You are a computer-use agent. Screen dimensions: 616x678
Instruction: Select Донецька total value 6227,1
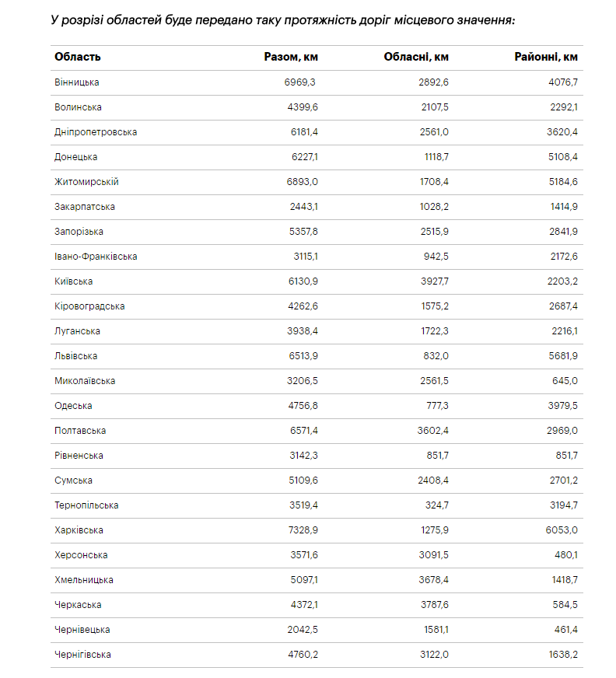tap(303, 157)
